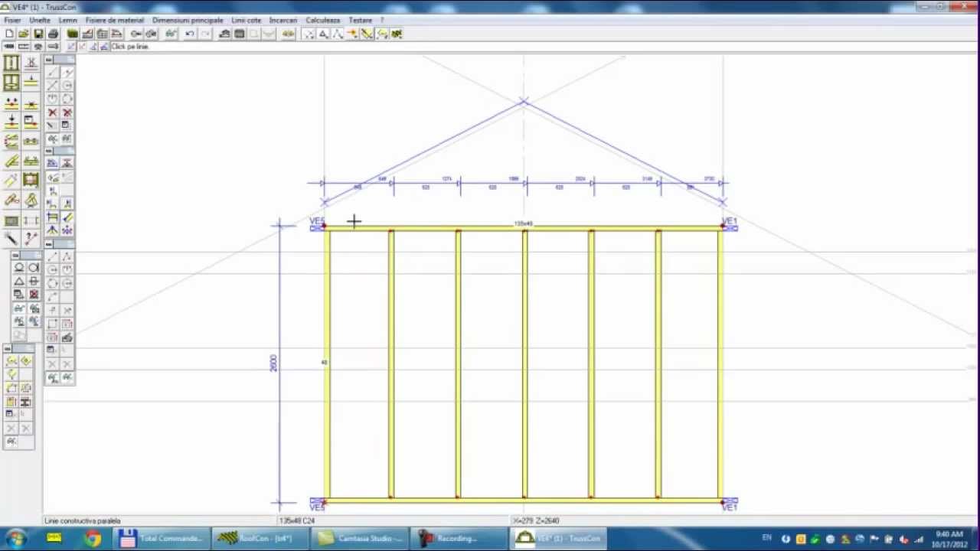980x551 pixels.
Task: Click the New file icon
Action: [x=9, y=34]
